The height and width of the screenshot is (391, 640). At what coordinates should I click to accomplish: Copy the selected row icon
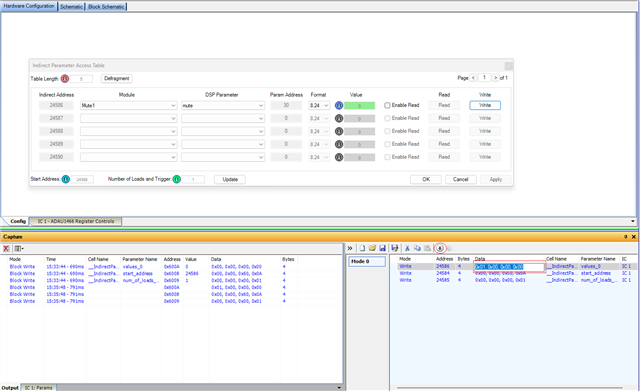pyautogui.click(x=417, y=248)
